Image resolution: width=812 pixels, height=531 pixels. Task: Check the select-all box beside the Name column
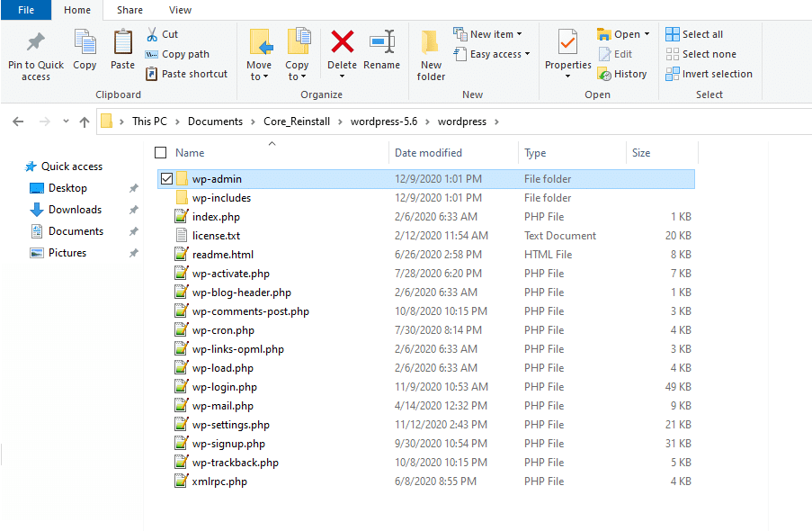coord(160,152)
